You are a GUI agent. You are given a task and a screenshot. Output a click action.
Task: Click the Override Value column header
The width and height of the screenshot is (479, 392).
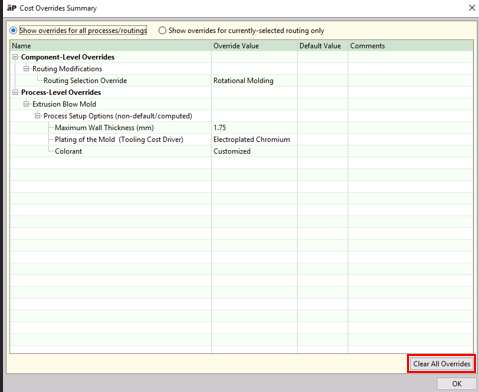254,46
